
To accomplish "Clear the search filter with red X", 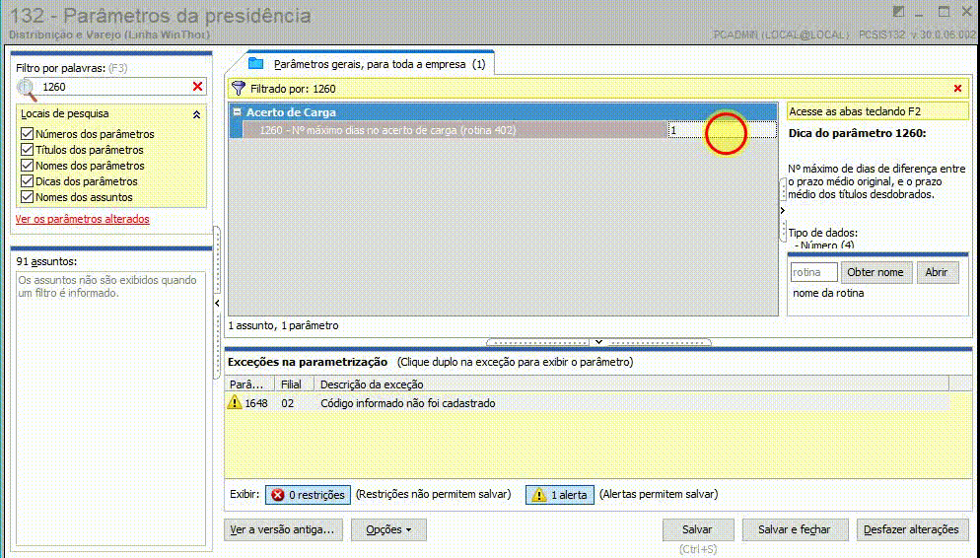I will click(197, 86).
